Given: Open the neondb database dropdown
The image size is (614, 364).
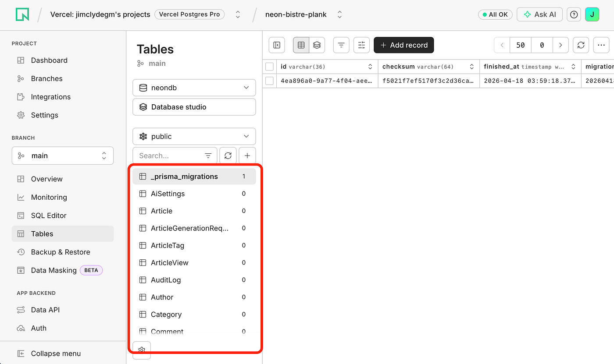Looking at the screenshot, I should (x=194, y=88).
